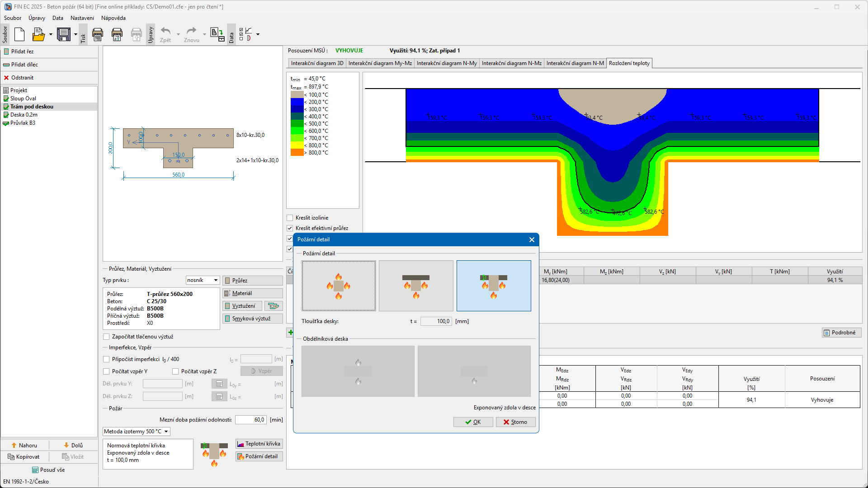Click the Tloušťka desky input field
Image resolution: width=868 pixels, height=488 pixels.
(436, 321)
